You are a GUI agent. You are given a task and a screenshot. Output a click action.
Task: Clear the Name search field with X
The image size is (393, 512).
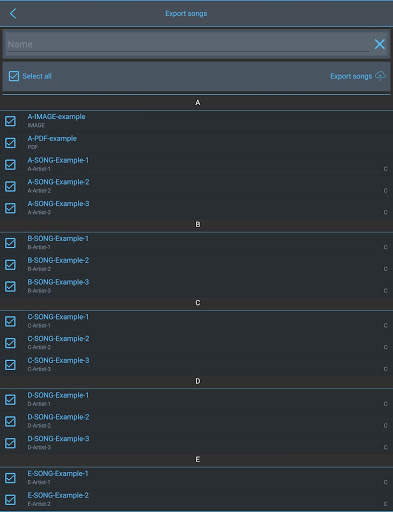(x=379, y=44)
